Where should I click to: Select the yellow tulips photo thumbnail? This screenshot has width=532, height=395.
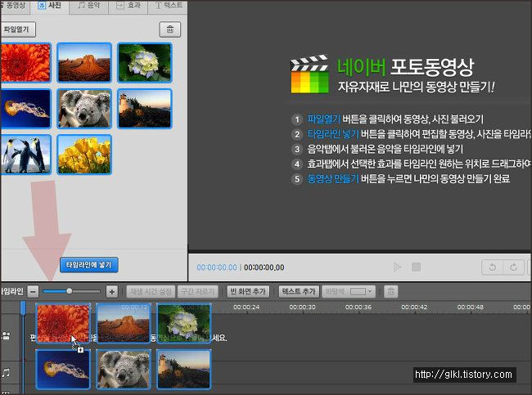(x=84, y=155)
